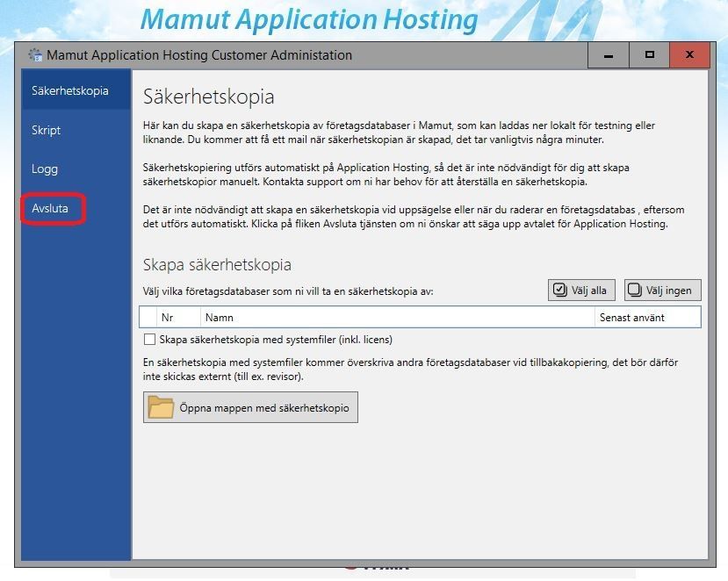Click the Välj ingen button
The image size is (728, 581).
(x=662, y=290)
